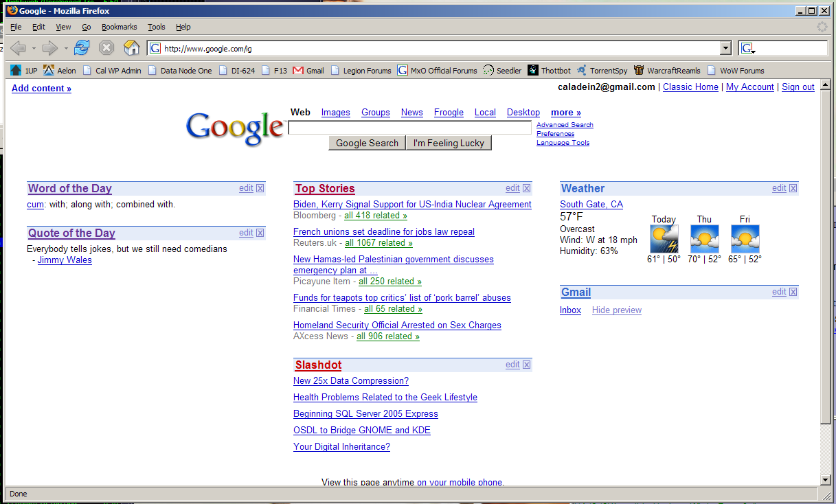Click the Google search text field

[410, 128]
